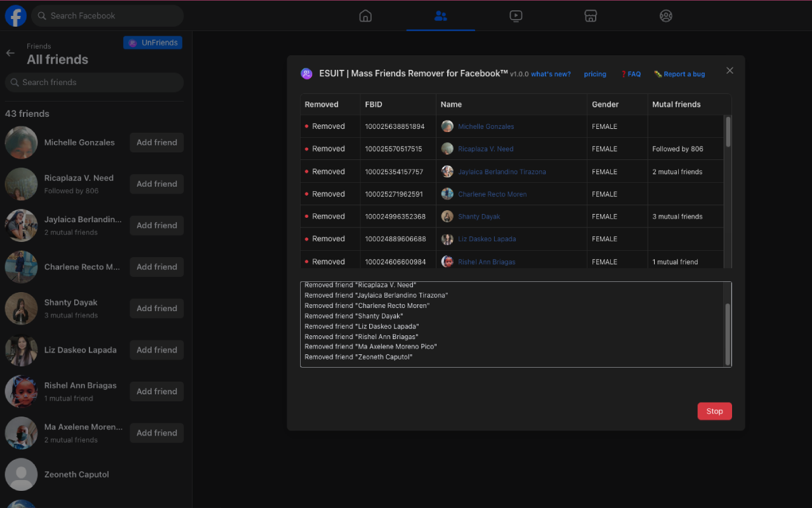Viewport: 812px width, 508px height.
Task: Add friend Michelle Gonzales
Action: pyautogui.click(x=157, y=142)
